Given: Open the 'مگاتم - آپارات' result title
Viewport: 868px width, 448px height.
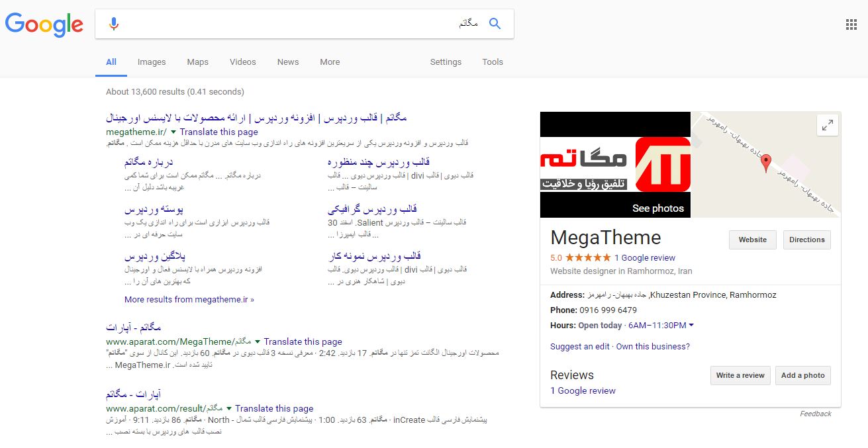Looking at the screenshot, I should [133, 328].
